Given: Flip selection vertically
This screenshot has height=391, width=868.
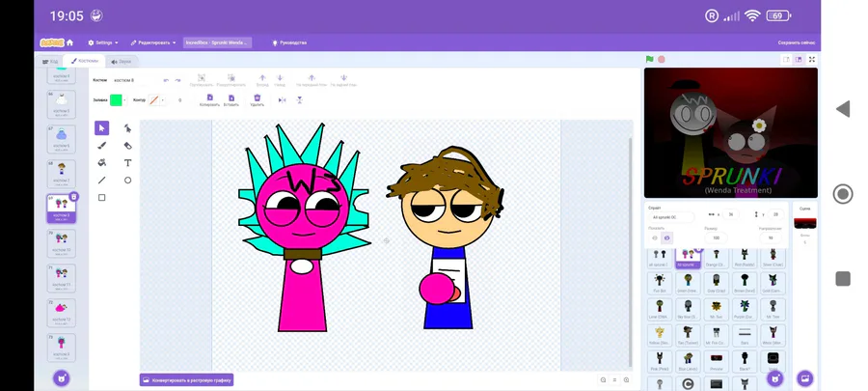Looking at the screenshot, I should [300, 100].
